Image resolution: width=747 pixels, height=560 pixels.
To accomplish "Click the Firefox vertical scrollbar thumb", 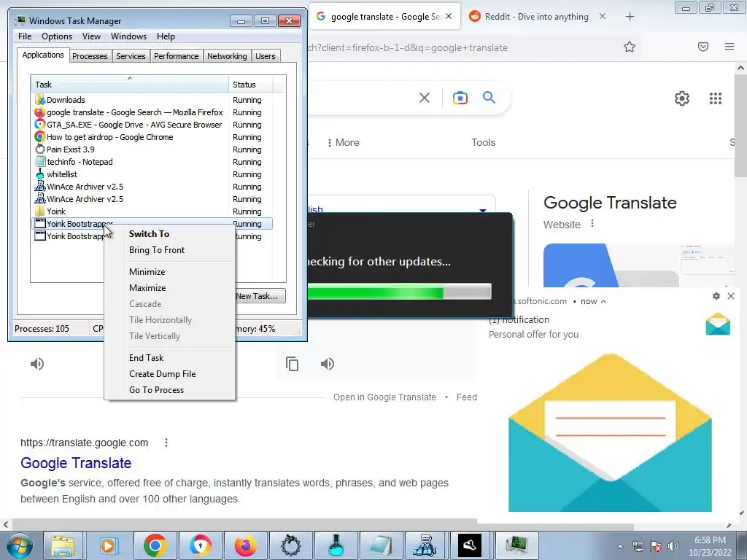I will point(740,126).
